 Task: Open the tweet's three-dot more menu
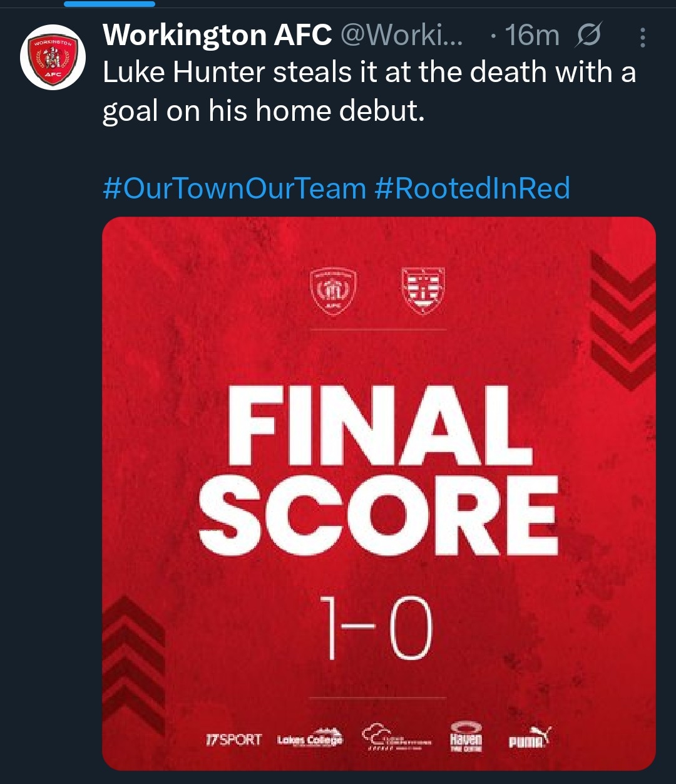(642, 38)
